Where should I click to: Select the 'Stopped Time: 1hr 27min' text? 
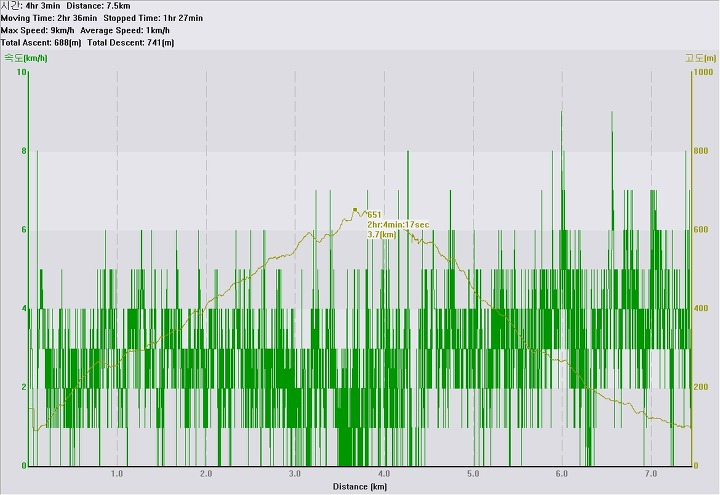pos(153,18)
